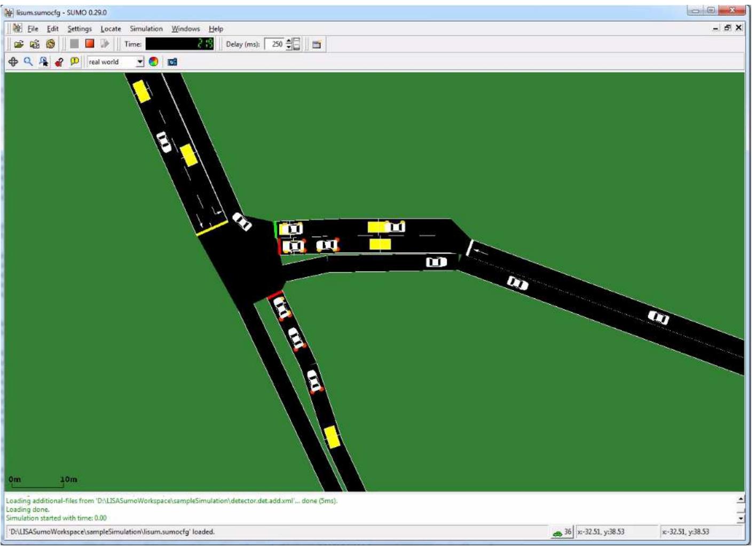This screenshot has height=547, width=756.
Task: Open the File menu
Action: click(33, 29)
